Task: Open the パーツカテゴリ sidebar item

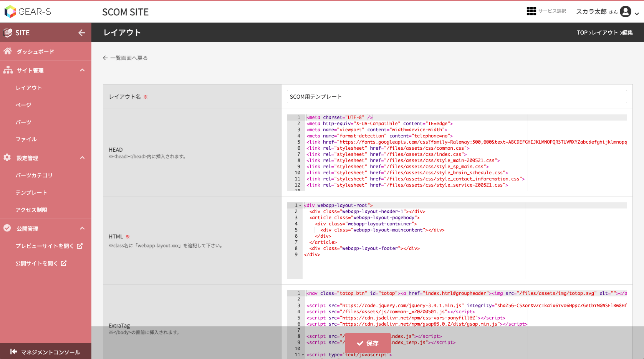Action: 34,175
